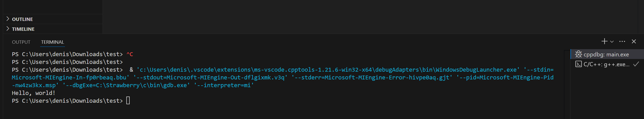Close the panel with the X icon
The height and width of the screenshot is (119, 644).
click(x=634, y=41)
